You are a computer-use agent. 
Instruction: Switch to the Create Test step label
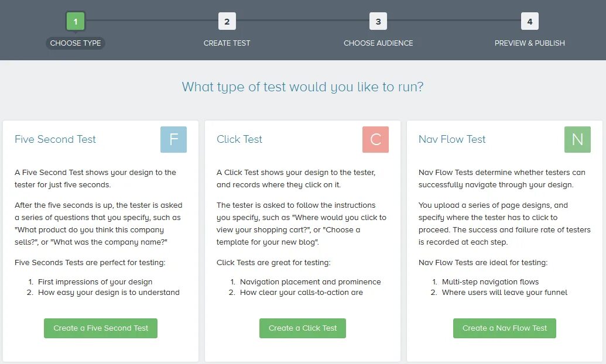coord(227,43)
